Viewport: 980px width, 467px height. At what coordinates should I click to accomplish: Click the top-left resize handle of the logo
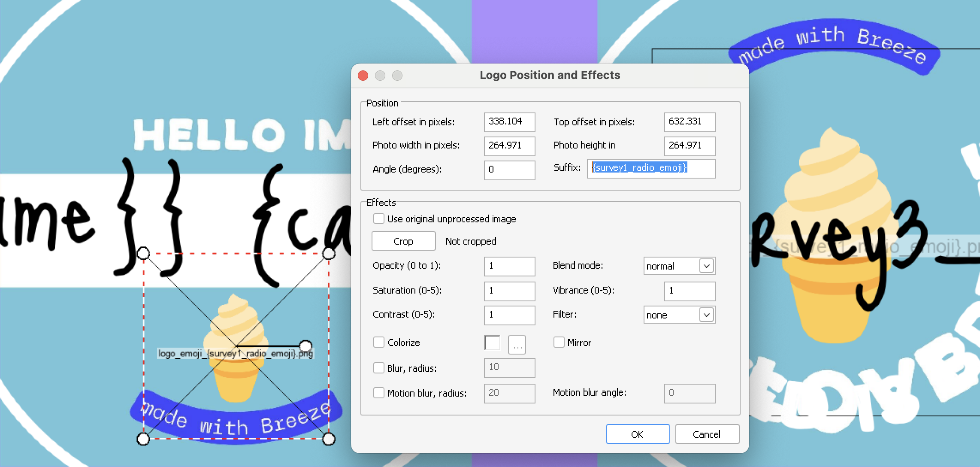143,253
